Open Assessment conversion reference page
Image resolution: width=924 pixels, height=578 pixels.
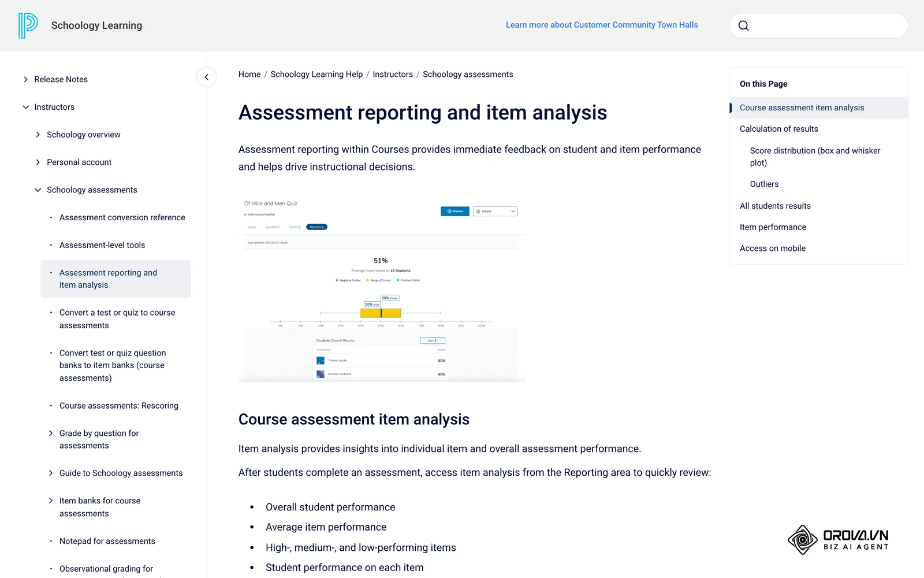tap(122, 217)
